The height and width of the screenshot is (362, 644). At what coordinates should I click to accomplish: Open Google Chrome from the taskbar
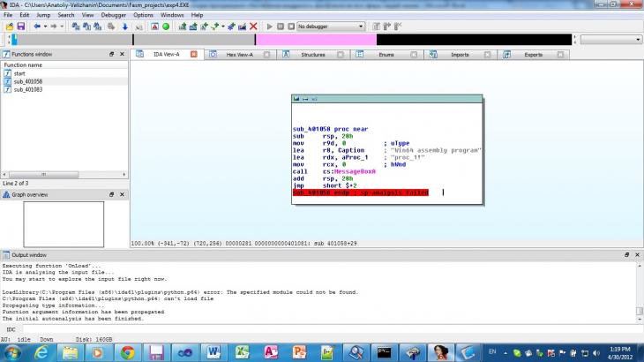click(127, 353)
